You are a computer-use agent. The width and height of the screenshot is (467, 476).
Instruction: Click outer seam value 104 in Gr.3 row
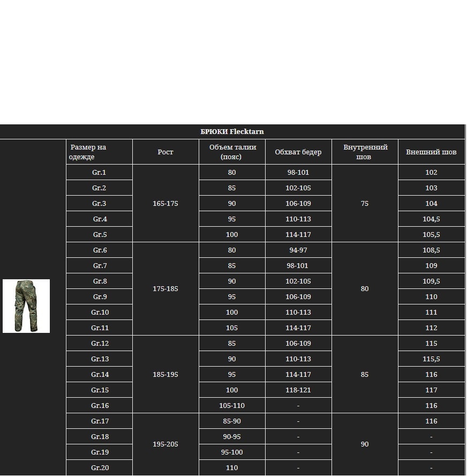pos(431,203)
